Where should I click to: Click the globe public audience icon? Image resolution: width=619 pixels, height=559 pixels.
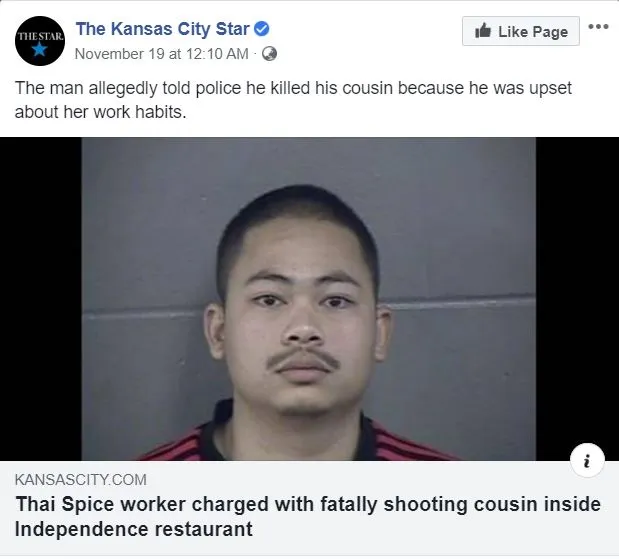(270, 54)
